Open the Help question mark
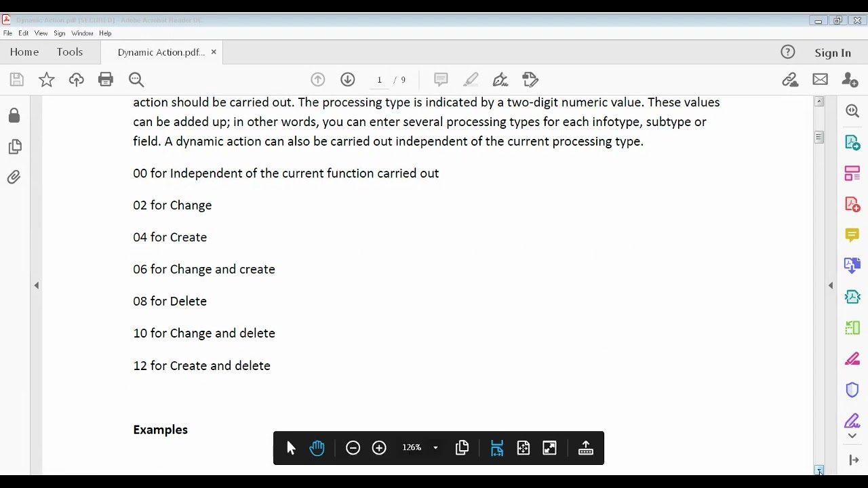Image resolution: width=868 pixels, height=488 pixels. coord(787,52)
